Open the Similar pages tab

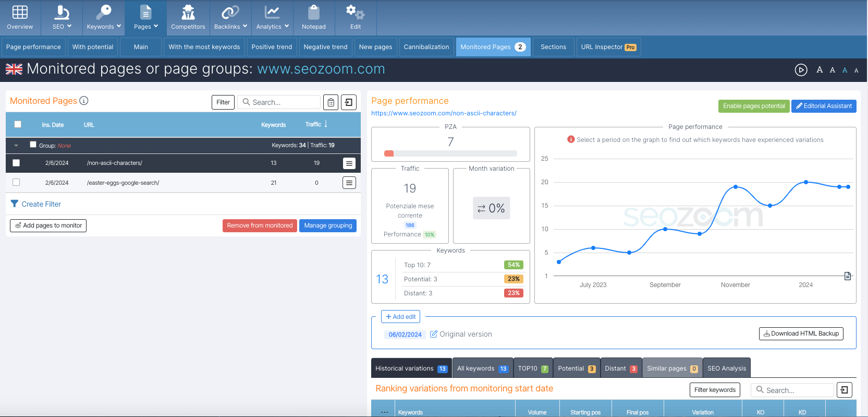pyautogui.click(x=672, y=368)
